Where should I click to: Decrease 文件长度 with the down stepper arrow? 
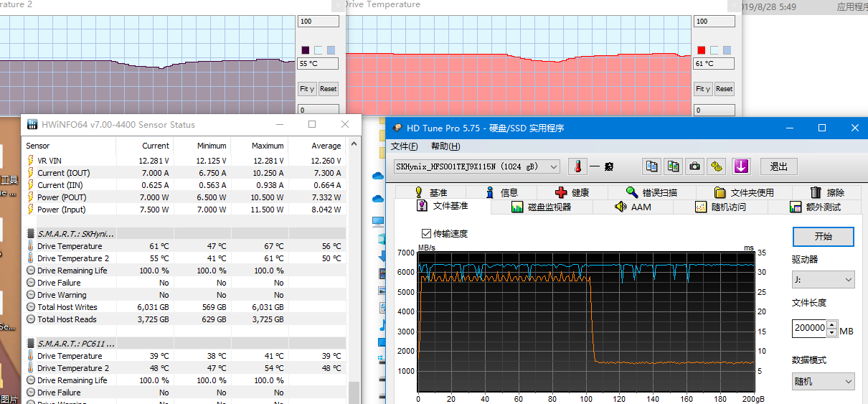pyautogui.click(x=832, y=332)
